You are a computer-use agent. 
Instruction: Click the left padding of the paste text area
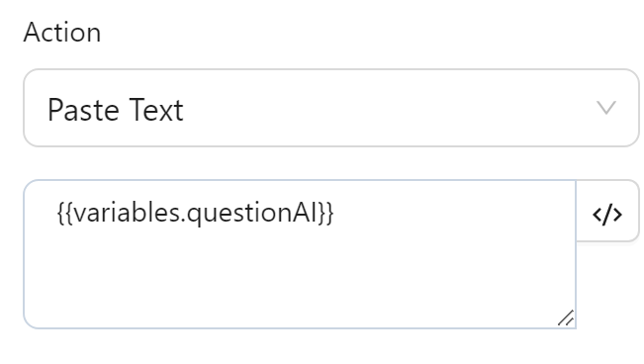pyautogui.click(x=41, y=254)
